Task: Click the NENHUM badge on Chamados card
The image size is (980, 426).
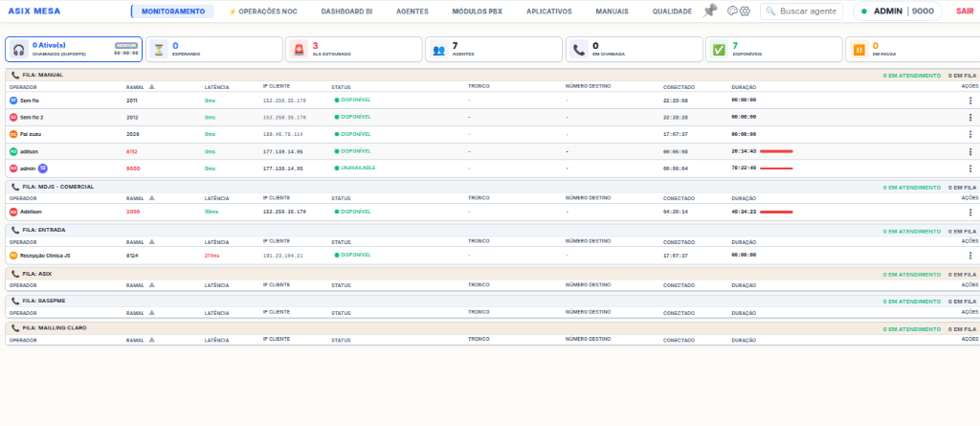Action: [x=125, y=46]
